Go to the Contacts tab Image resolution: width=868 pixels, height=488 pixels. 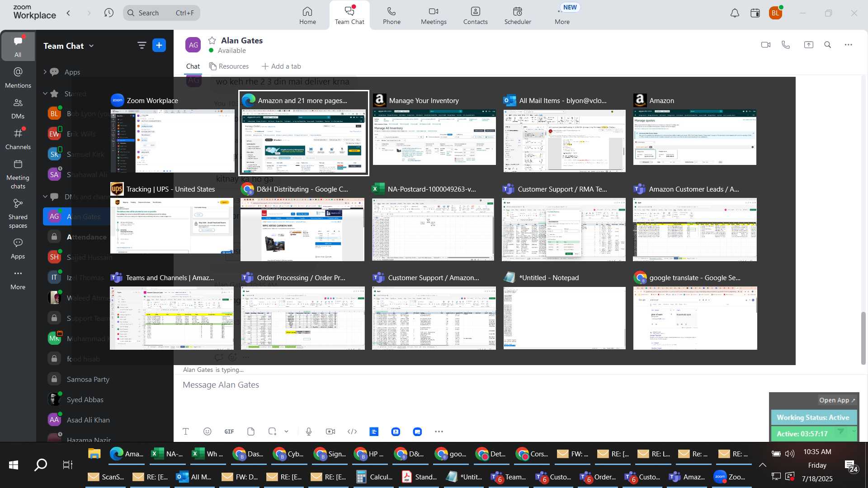pos(475,15)
